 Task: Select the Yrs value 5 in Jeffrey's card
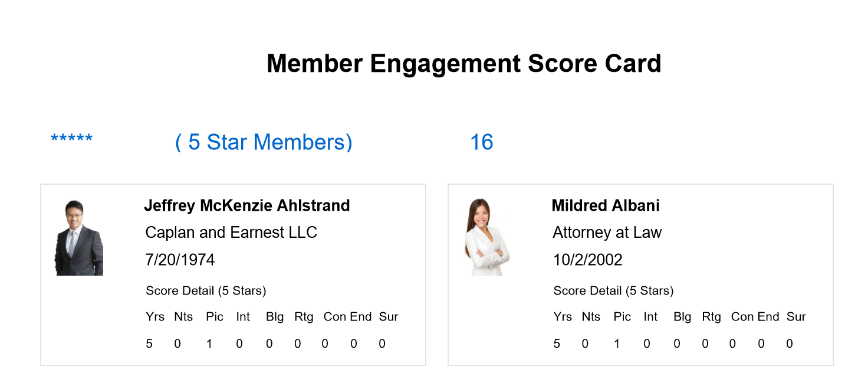149,344
